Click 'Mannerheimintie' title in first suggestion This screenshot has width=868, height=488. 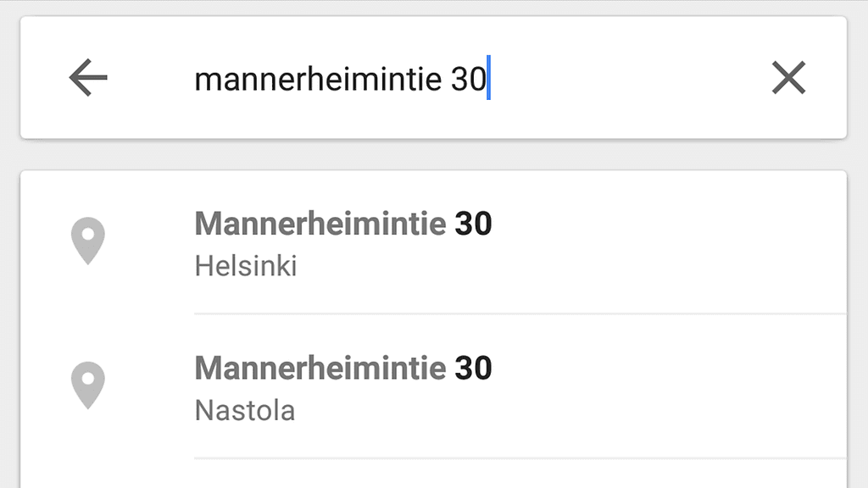pyautogui.click(x=320, y=224)
